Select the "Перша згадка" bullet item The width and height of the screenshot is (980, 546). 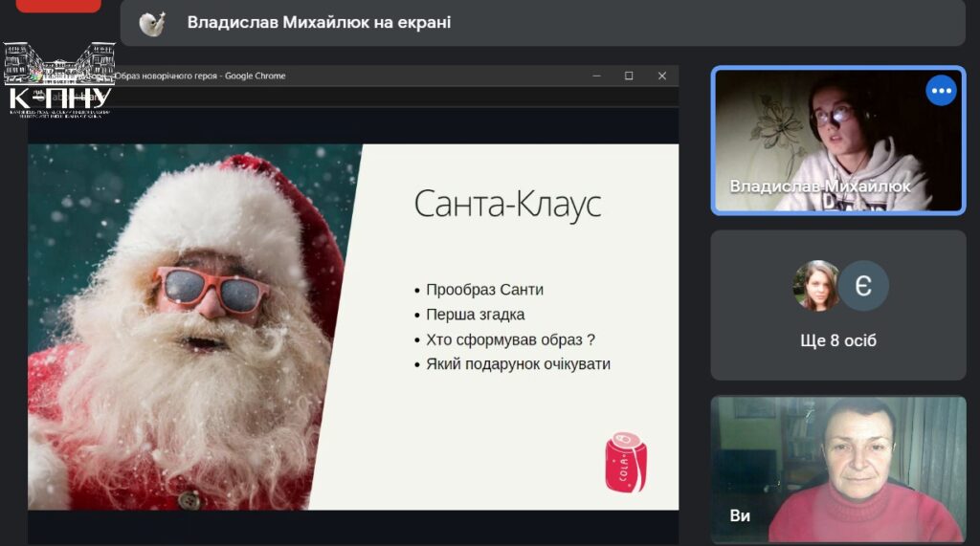[x=475, y=315]
